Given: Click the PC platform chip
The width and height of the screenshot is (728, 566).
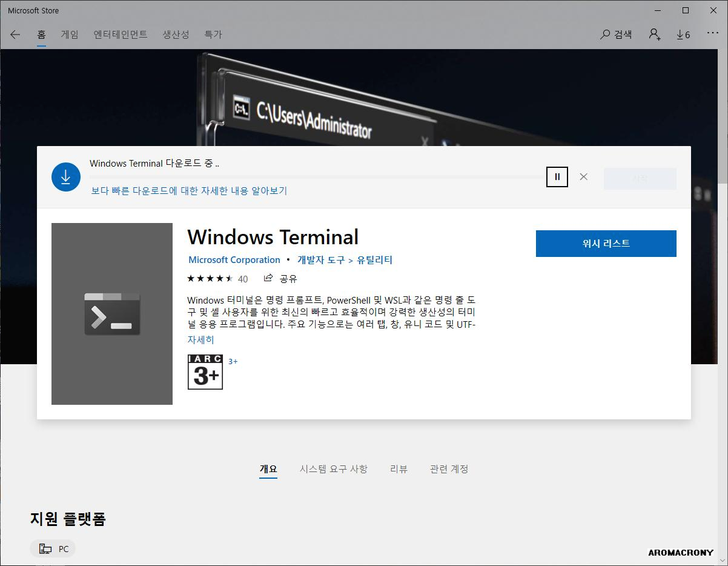Looking at the screenshot, I should 53,549.
